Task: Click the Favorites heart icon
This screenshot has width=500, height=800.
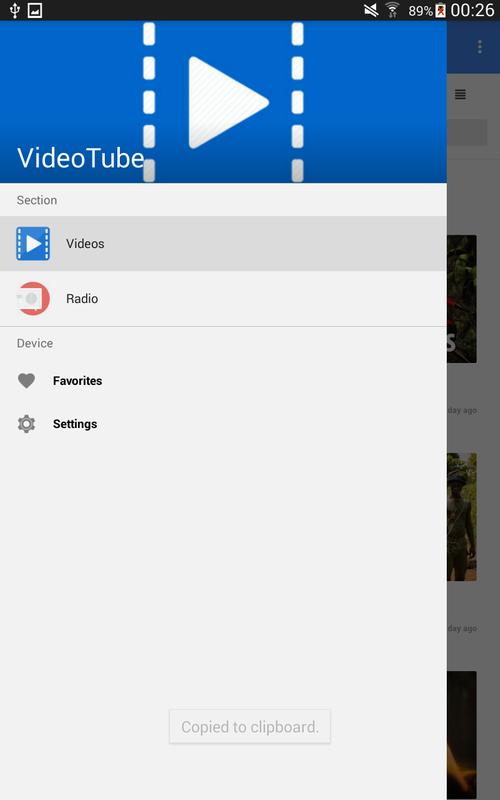Action: click(x=27, y=381)
